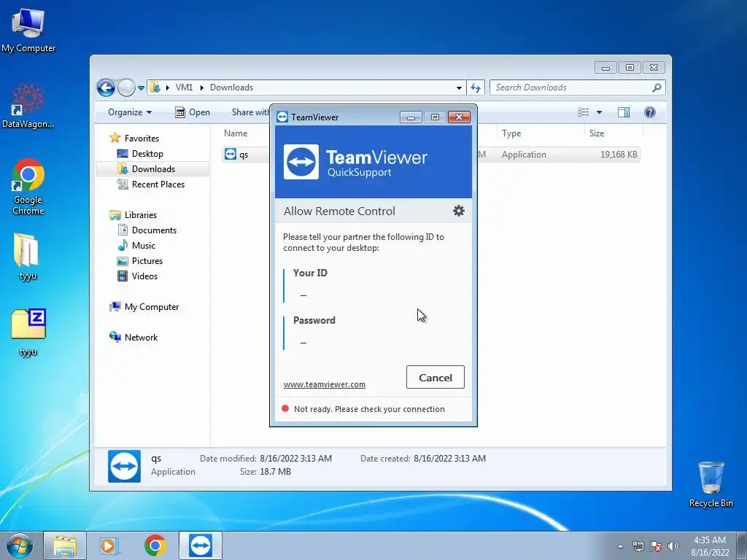747x560 pixels.
Task: Select Libraries in navigation pane
Action: [141, 215]
